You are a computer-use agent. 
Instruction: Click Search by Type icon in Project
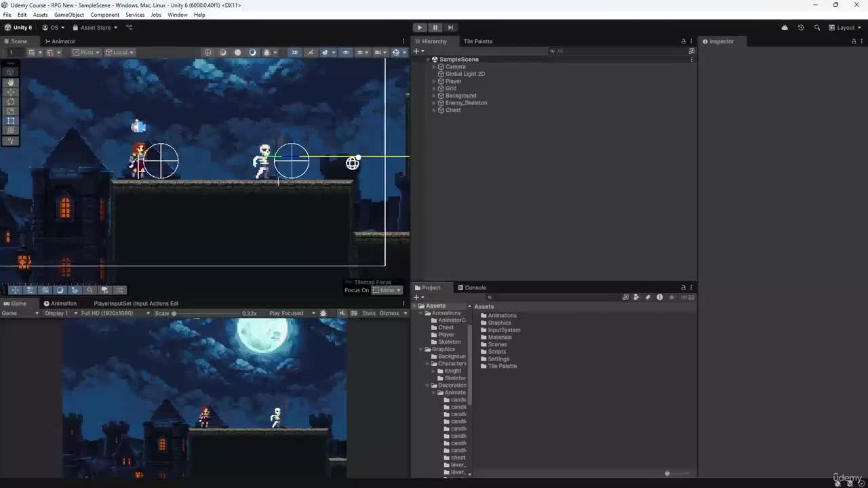pyautogui.click(x=636, y=297)
